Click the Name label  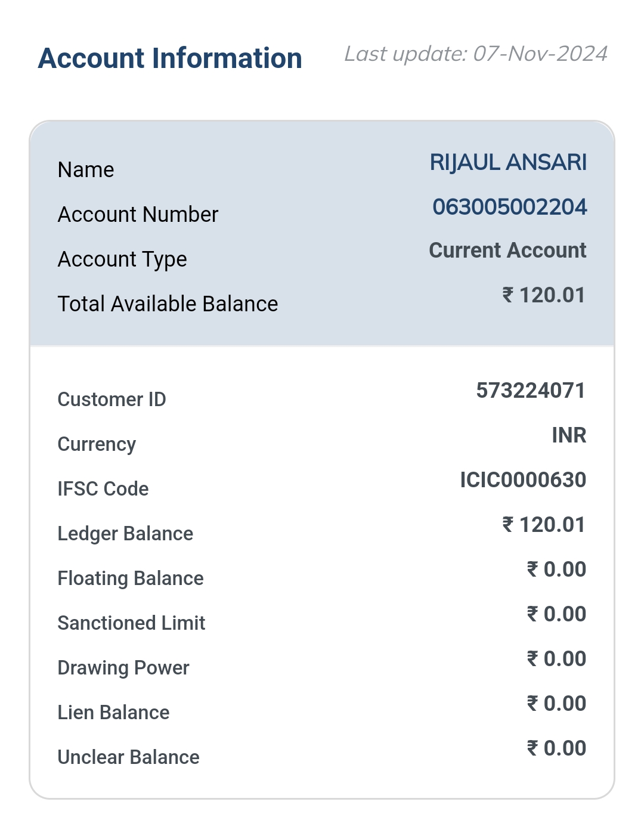point(86,170)
